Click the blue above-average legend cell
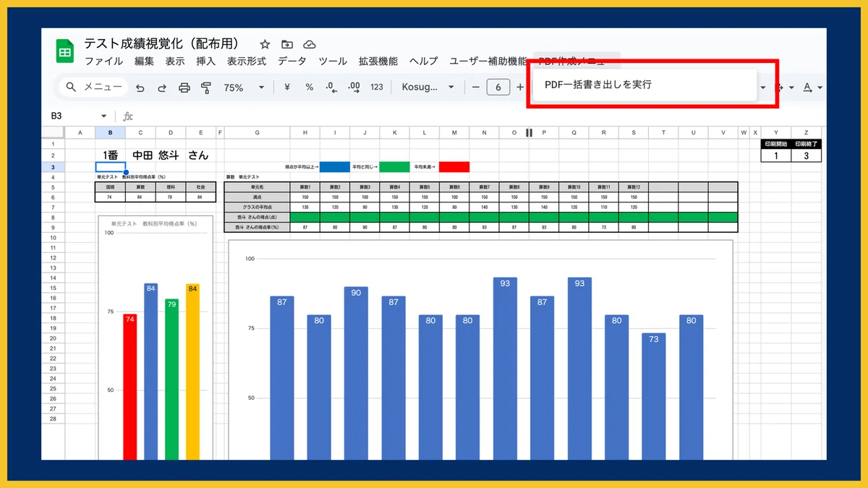Viewport: 868px width, 488px height. (x=335, y=167)
